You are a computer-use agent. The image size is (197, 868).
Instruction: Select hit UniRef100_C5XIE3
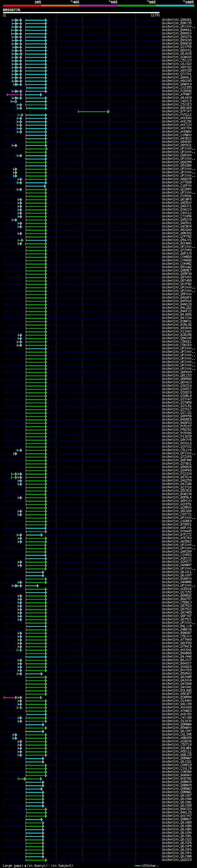click(177, 105)
